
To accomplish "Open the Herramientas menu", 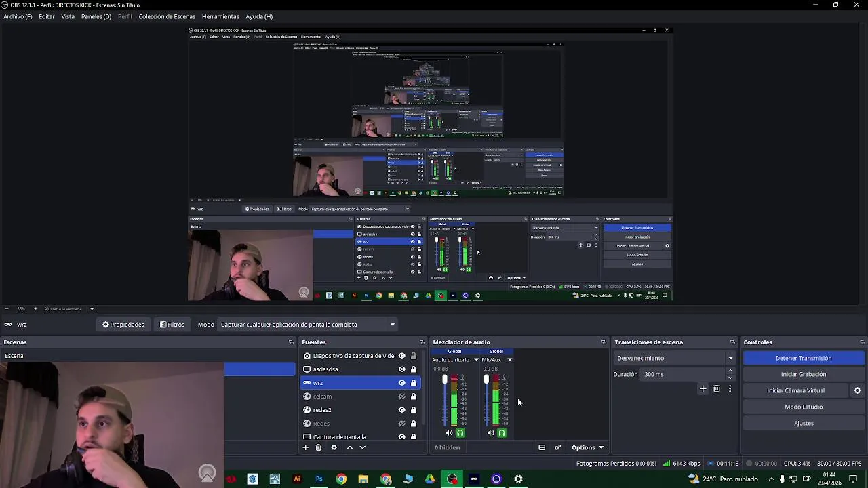I will [x=220, y=16].
